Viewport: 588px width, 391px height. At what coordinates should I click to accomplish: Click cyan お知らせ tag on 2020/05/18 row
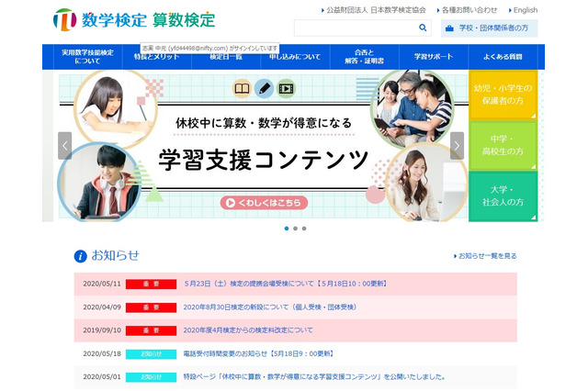151,354
